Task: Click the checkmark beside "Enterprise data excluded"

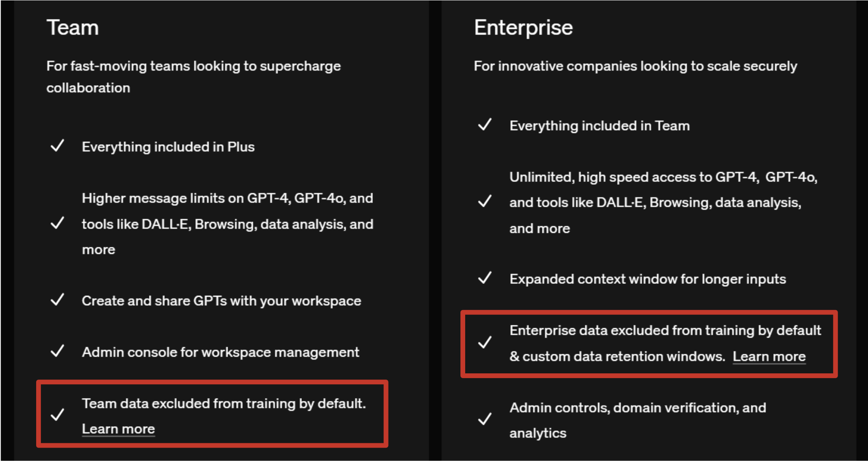Action: [485, 342]
